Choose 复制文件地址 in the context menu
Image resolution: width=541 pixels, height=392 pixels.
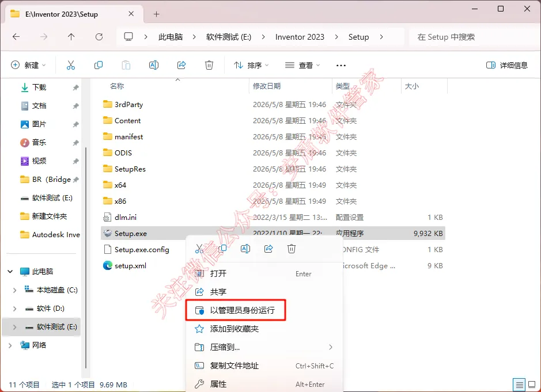[x=264, y=366]
